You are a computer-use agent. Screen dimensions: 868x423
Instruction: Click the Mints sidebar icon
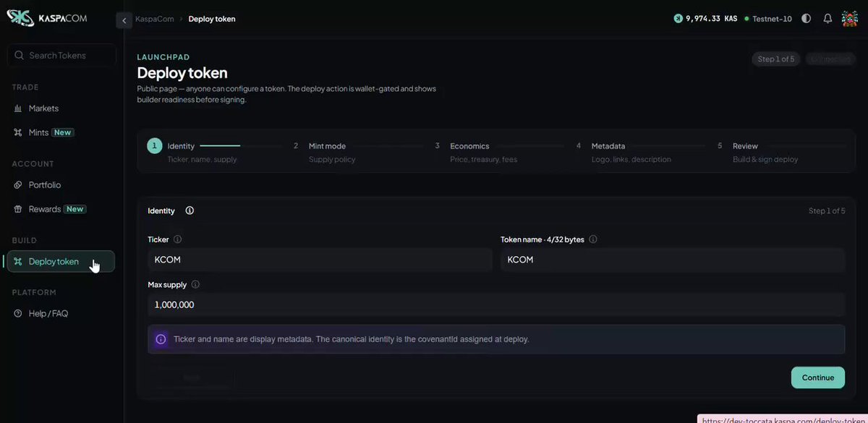tap(19, 132)
